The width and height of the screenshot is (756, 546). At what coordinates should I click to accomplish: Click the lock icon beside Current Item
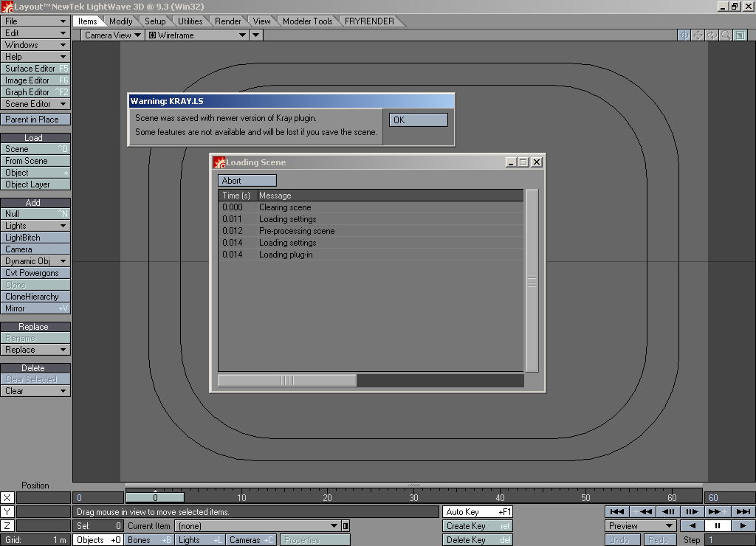(346, 526)
